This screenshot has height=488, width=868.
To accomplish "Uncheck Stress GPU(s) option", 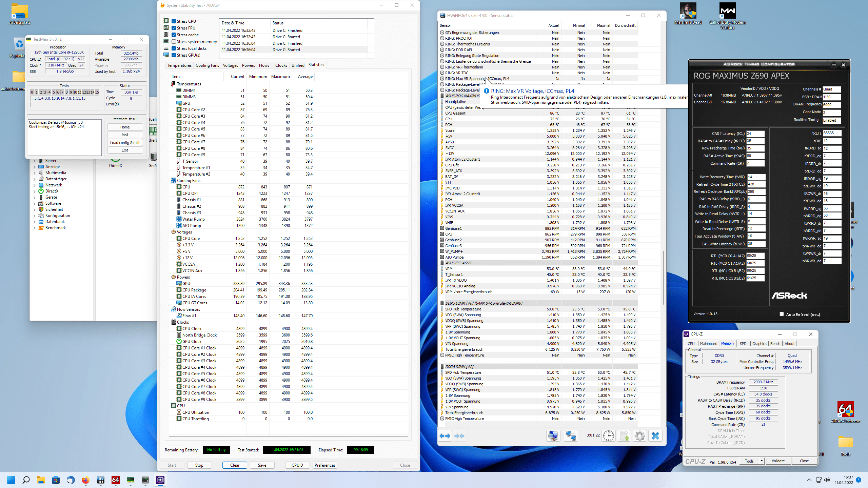I will 174,55.
